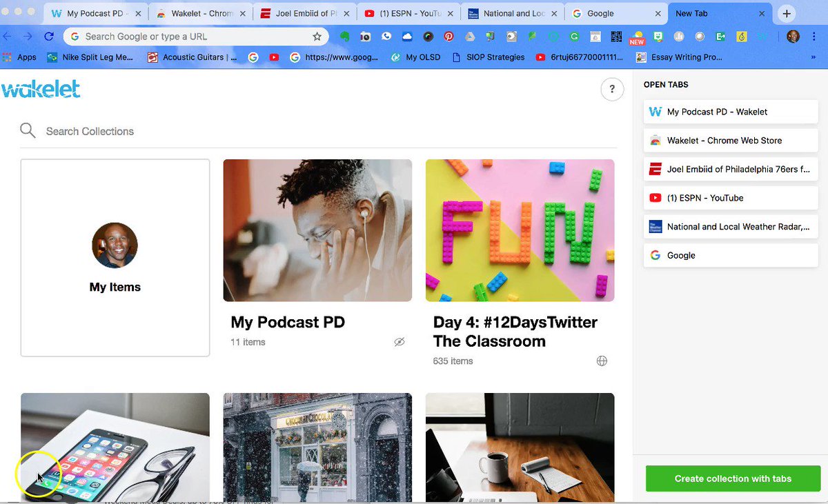Screen dimensions: 828x504
Task: Click the Google icon bookmark after Acoustic Guitars
Action: 253,57
